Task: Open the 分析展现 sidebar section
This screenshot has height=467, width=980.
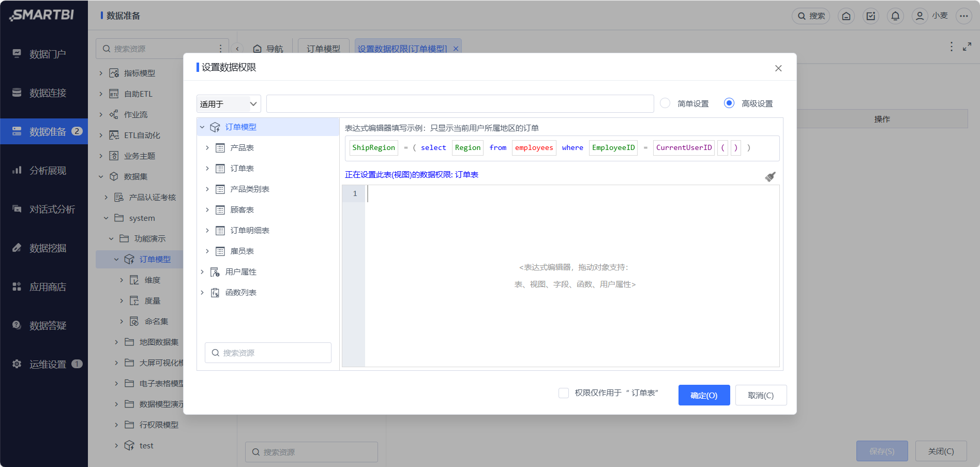Action: [x=44, y=170]
